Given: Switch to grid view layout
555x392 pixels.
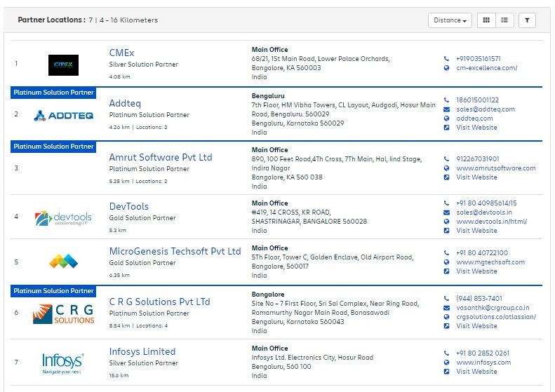Looking at the screenshot, I should [486, 20].
